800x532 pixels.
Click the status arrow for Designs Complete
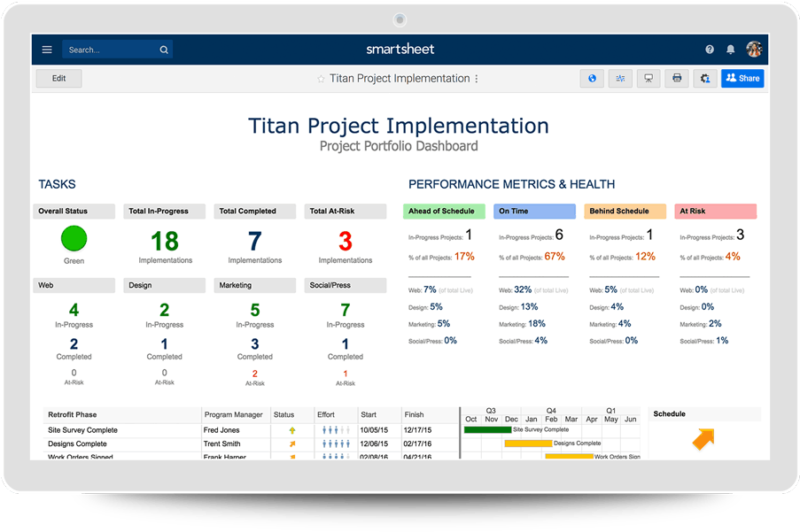tap(292, 444)
